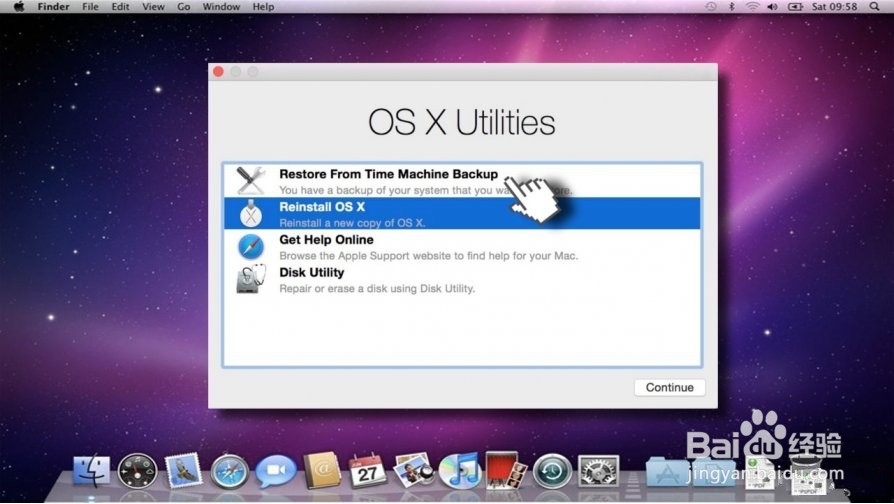The image size is (894, 504).
Task: Open the Apple menu
Action: 19,7
